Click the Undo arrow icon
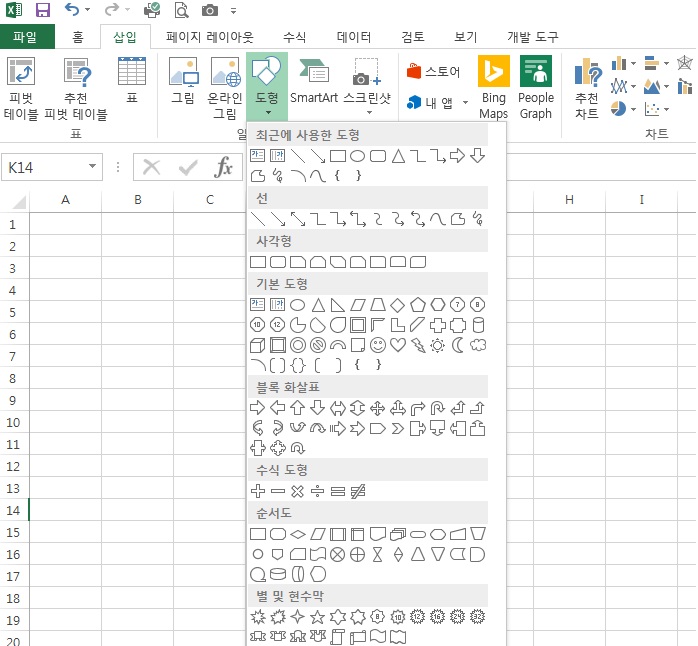Viewport: 698px width, 646px height. (x=72, y=9)
